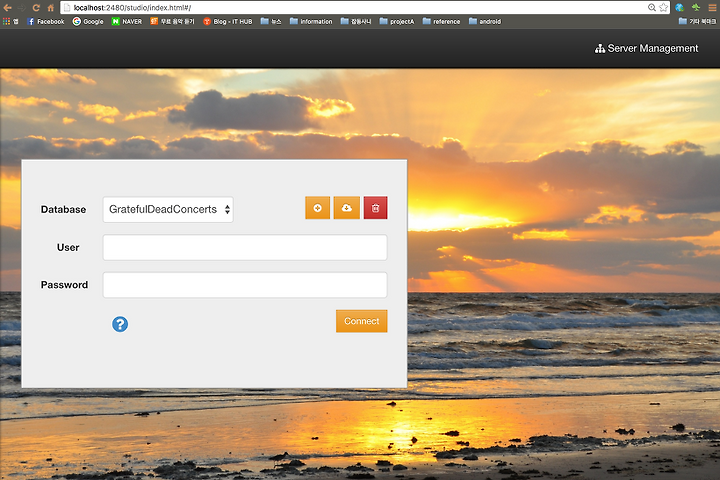Open the orange music bookmark after NAVER

172,21
